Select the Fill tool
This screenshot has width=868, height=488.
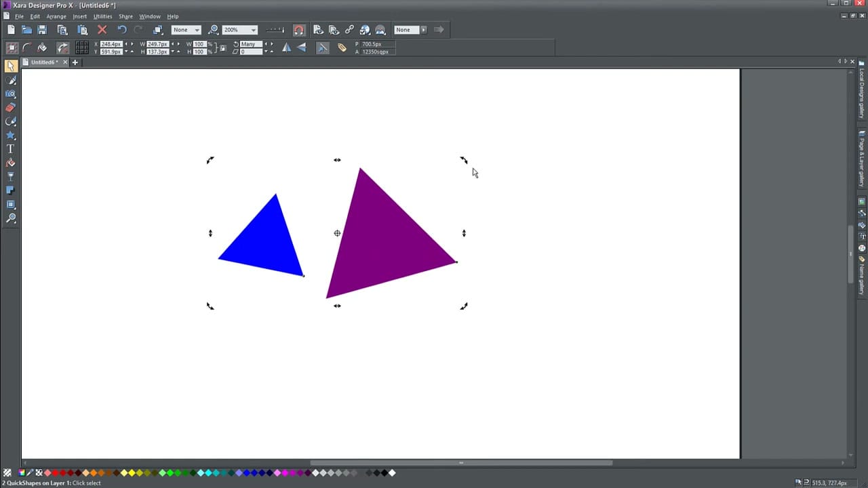[x=11, y=163]
